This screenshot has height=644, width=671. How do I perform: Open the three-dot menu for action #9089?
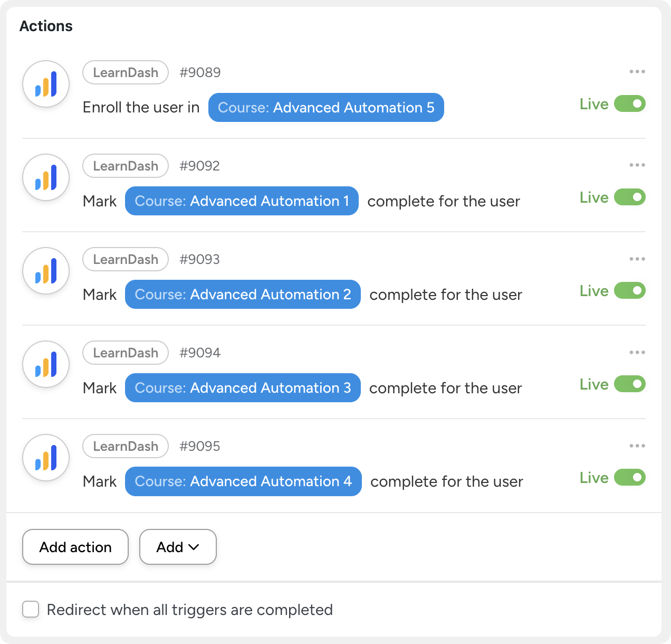pos(637,72)
